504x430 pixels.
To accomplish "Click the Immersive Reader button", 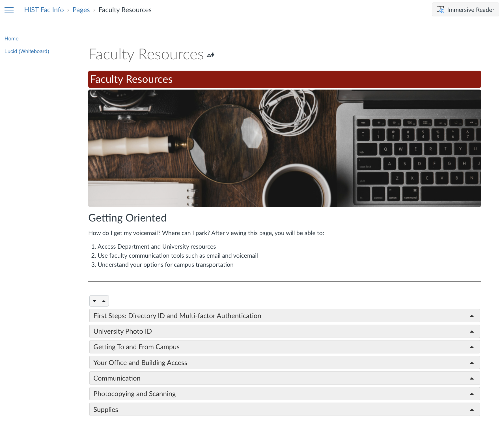I will click(x=465, y=10).
